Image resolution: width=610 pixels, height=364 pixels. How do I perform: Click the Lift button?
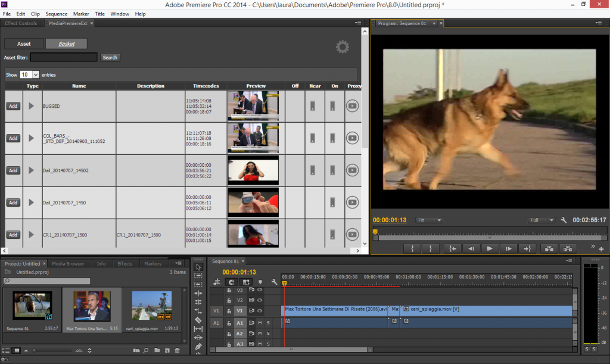pos(549,249)
